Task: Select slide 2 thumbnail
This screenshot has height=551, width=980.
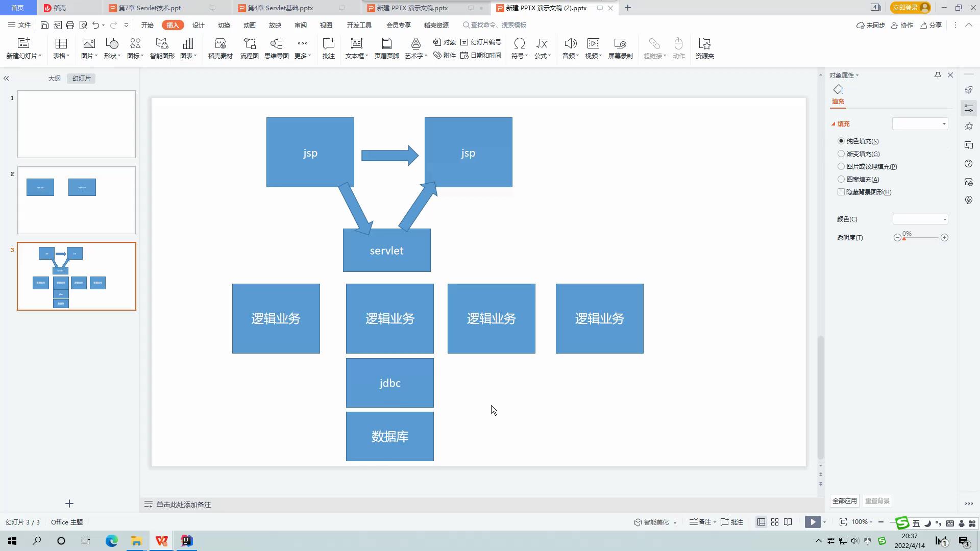Action: click(x=77, y=200)
